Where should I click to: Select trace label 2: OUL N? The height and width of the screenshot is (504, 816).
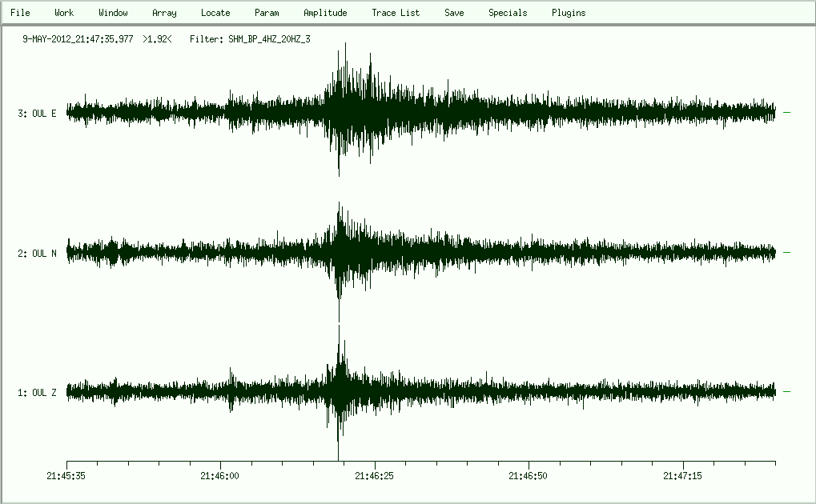37,254
